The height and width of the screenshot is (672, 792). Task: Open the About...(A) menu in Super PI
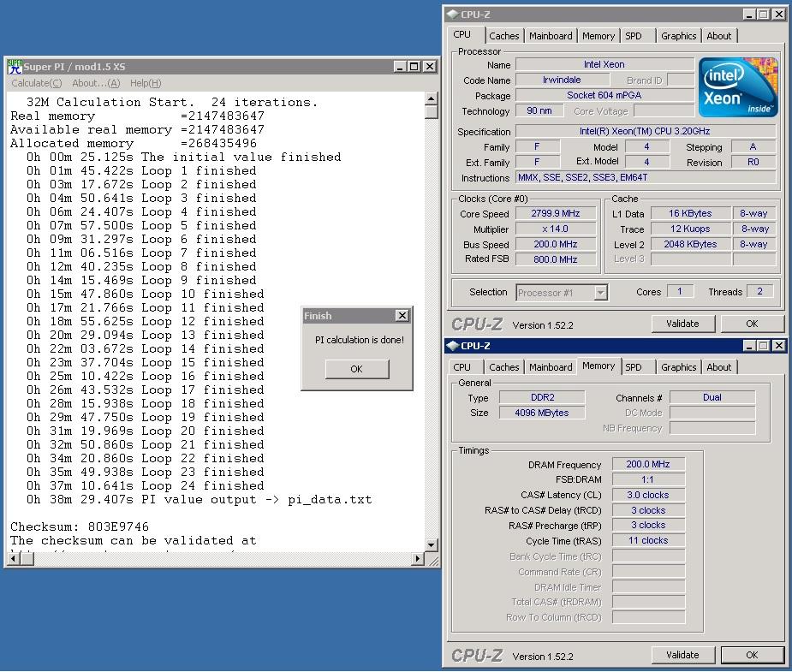96,83
